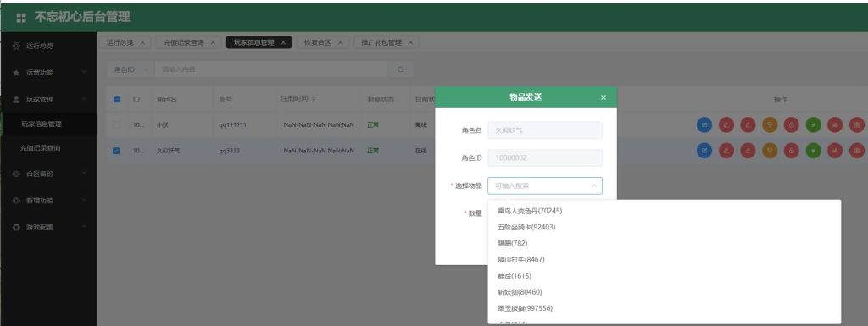Viewport: 868px width, 326px height.
Task: Open 运行总览 in sidebar
Action: tap(48, 46)
